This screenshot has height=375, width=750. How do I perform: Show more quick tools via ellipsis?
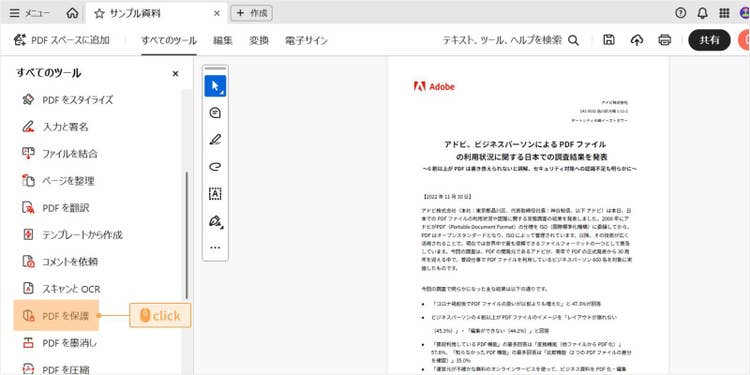tap(215, 247)
